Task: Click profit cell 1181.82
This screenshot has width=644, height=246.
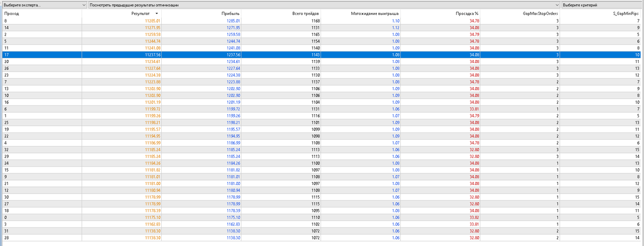Action: pyautogui.click(x=233, y=169)
